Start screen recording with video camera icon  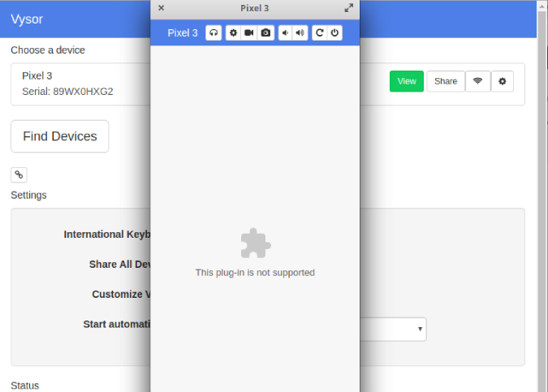coord(249,32)
